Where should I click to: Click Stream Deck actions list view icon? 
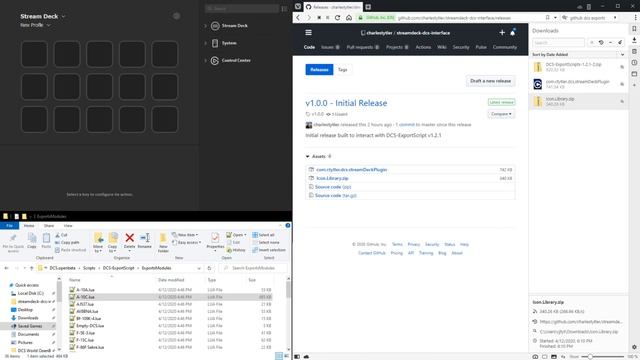[x=284, y=9]
